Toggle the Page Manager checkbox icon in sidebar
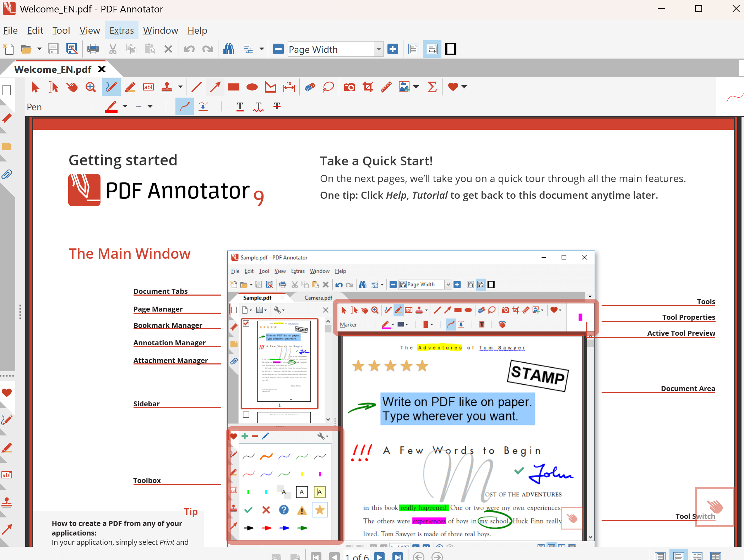Image resolution: width=744 pixels, height=560 pixels. pos(7,90)
